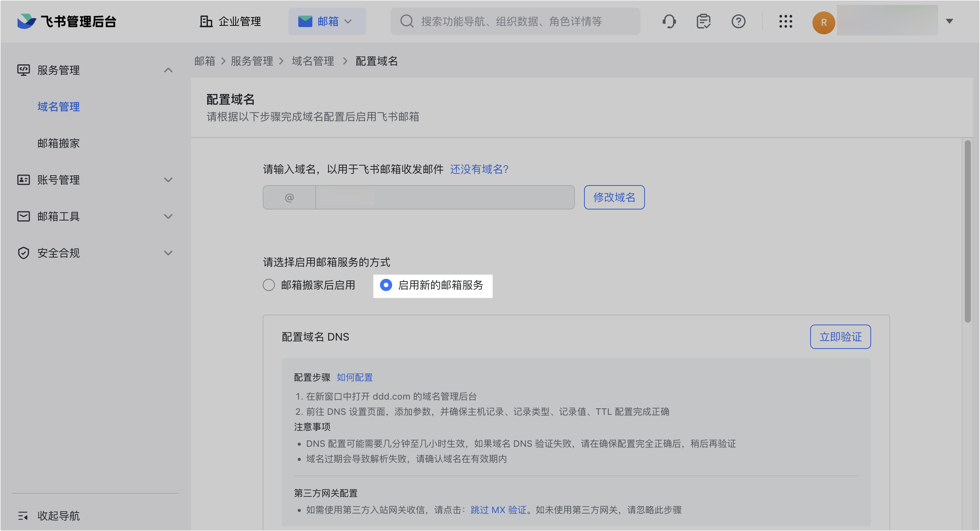Expand the 账号管理 section chevron
The image size is (980, 531).
click(x=168, y=180)
